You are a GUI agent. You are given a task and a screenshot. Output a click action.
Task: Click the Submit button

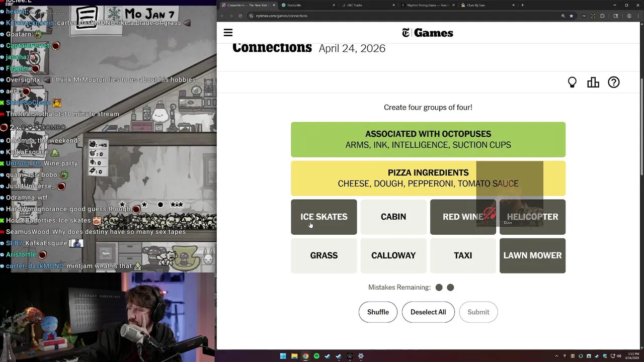pos(478,312)
